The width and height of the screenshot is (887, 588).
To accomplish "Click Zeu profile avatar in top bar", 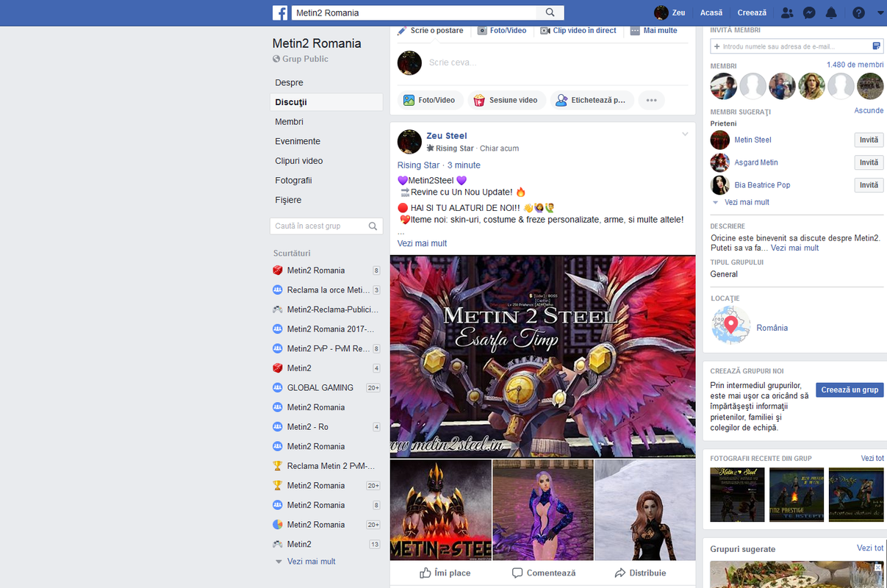I will click(661, 12).
